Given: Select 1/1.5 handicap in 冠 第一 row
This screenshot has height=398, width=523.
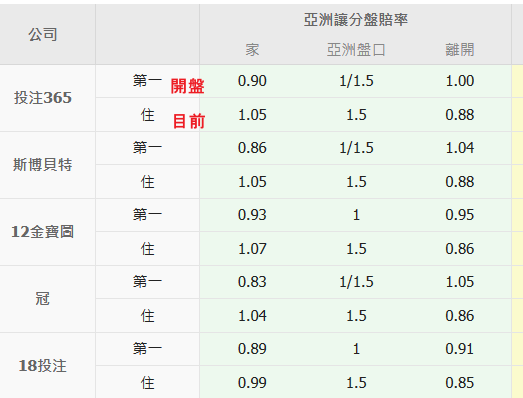Looking at the screenshot, I should 356,282.
